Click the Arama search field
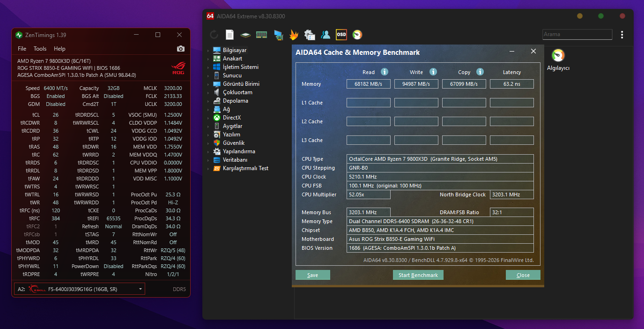644x329 pixels. [577, 34]
